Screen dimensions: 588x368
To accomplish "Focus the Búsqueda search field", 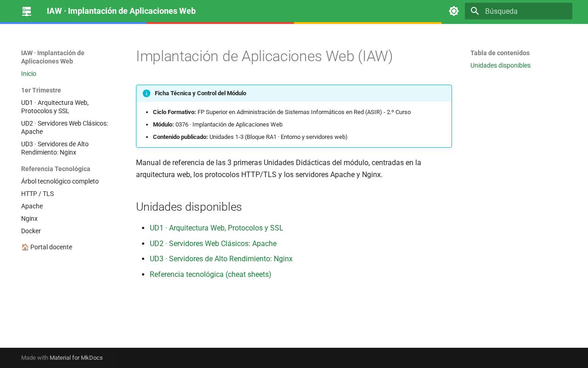I will [x=519, y=11].
